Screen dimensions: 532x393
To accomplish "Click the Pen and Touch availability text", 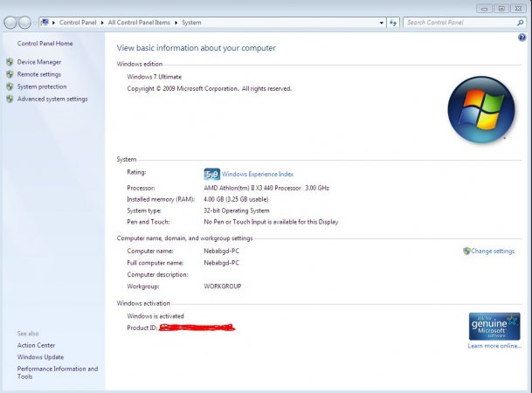I will (x=271, y=222).
